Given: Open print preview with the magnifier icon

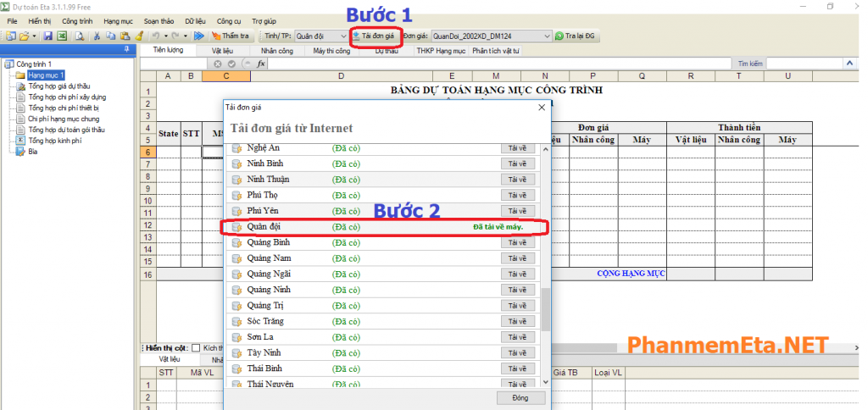Looking at the screenshot, I should point(79,36).
